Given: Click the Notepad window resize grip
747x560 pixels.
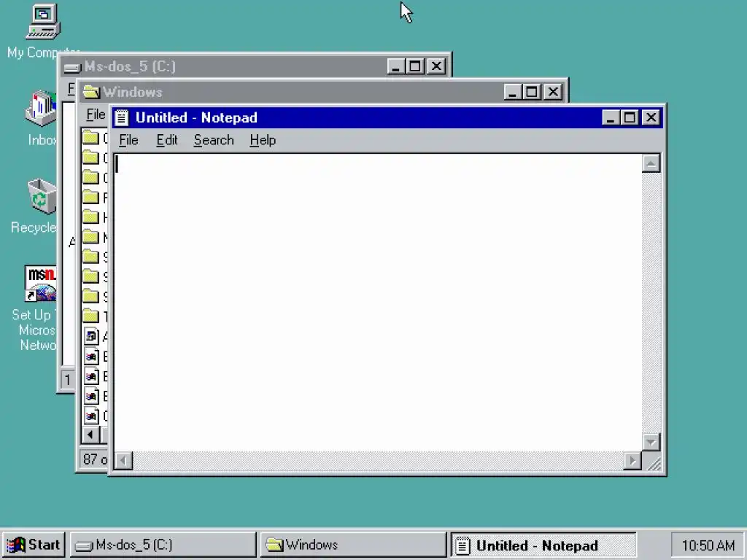Looking at the screenshot, I should [x=654, y=463].
